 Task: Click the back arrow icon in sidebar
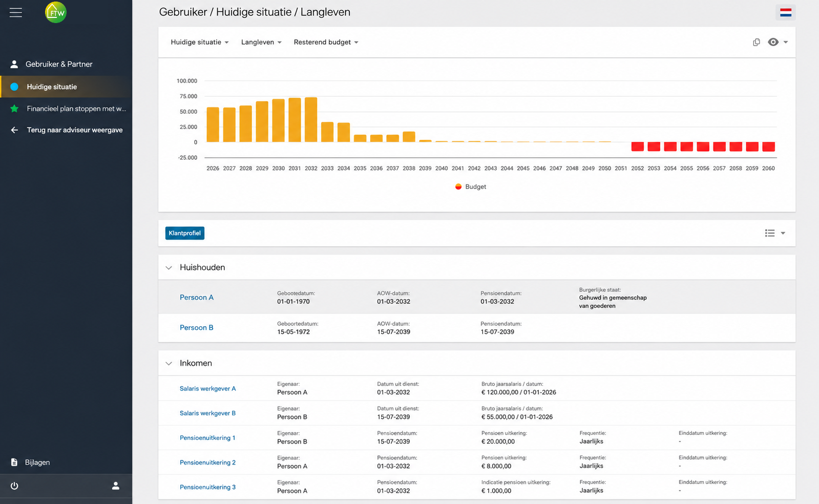[14, 130]
